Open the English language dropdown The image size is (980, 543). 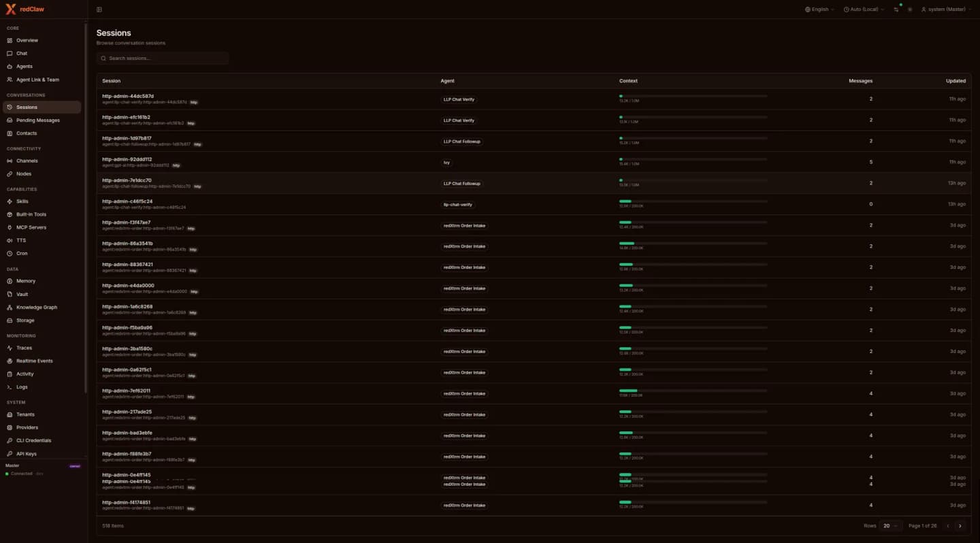point(819,10)
